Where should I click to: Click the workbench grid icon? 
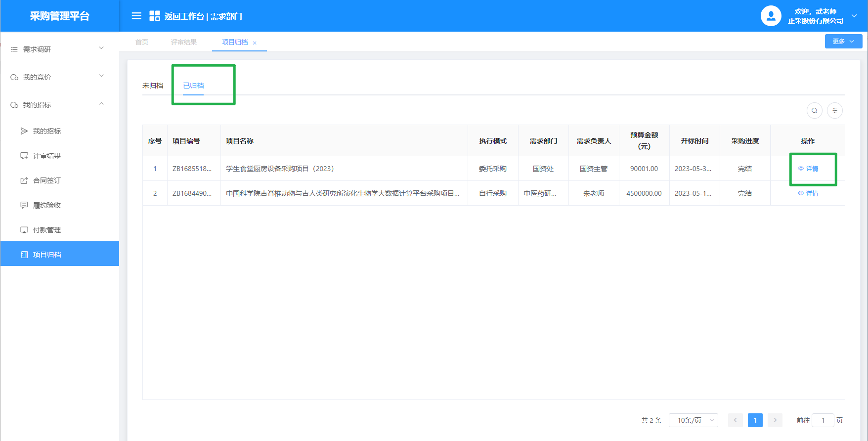point(155,16)
